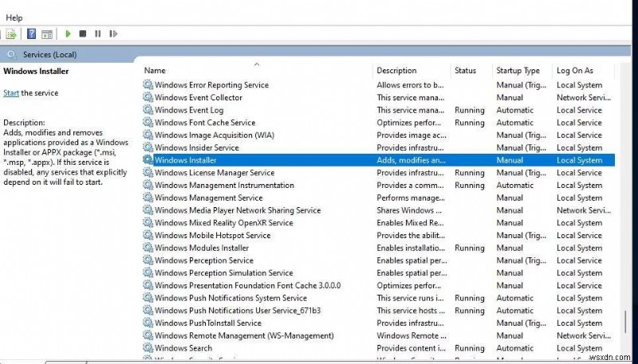Click gear icon of Windows Perception Simulation Service
This screenshot has height=364, width=638.
tap(148, 273)
